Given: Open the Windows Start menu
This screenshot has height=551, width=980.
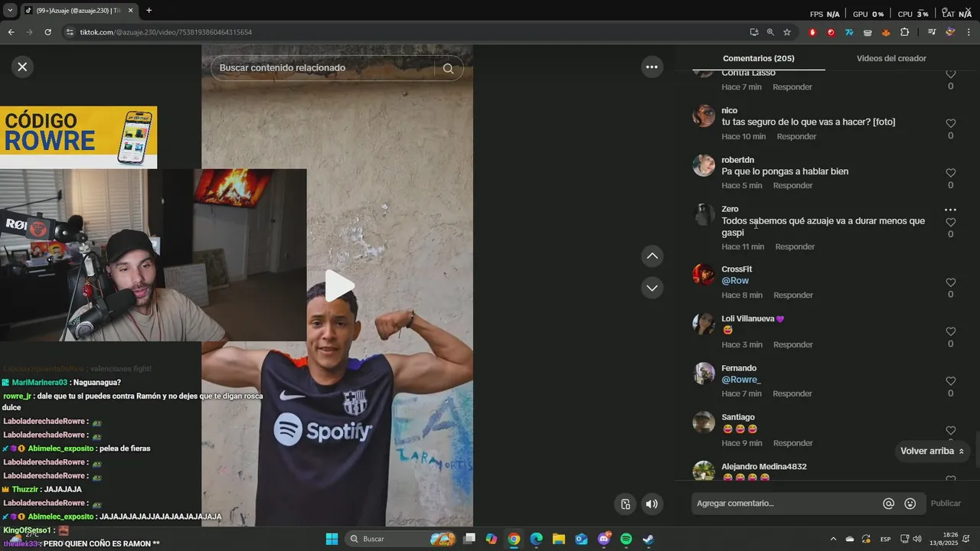Looking at the screenshot, I should pyautogui.click(x=332, y=539).
